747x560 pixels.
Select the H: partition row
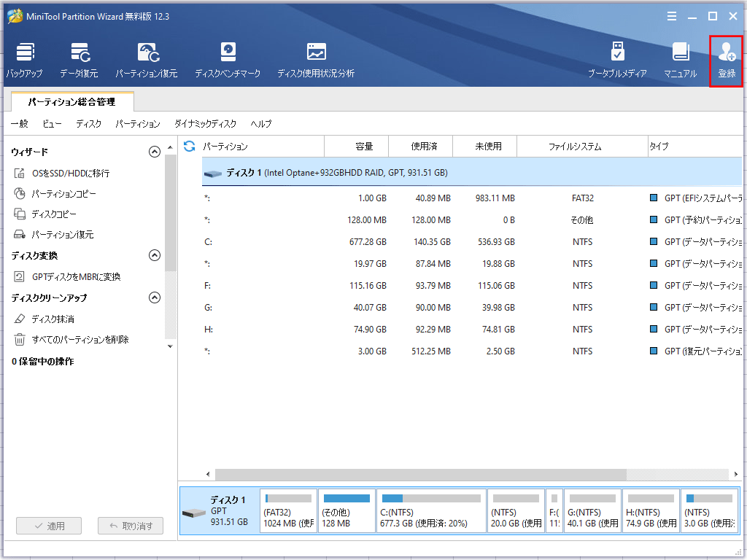coord(472,330)
